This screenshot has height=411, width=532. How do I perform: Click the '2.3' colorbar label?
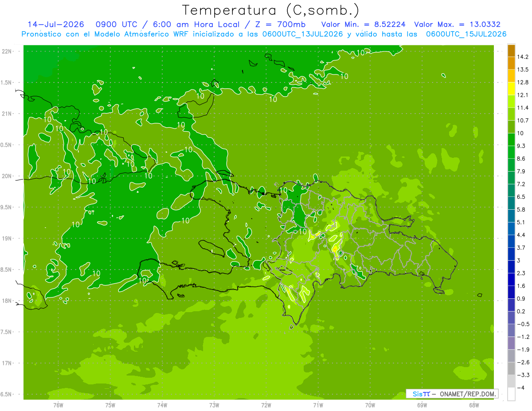(x=521, y=273)
